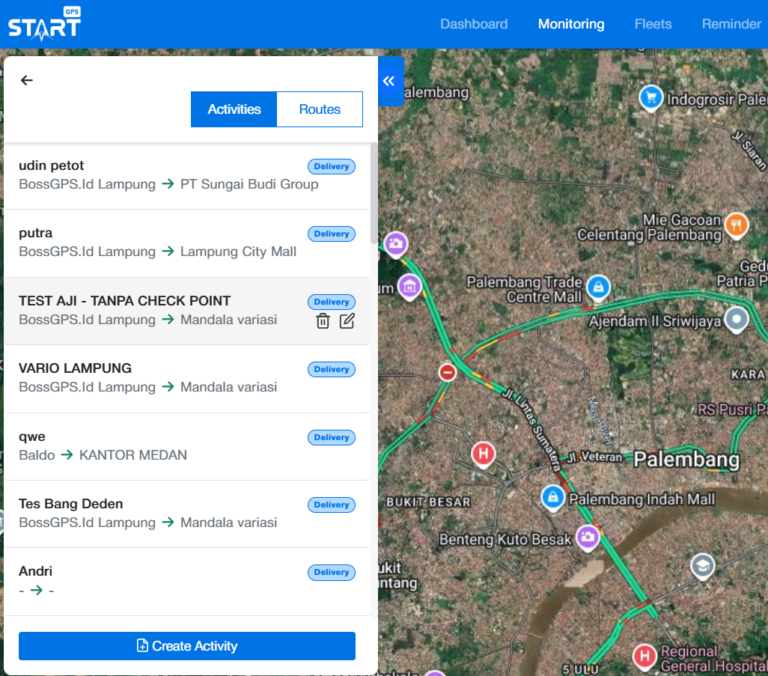Open the Dashboard menu

coord(474,24)
